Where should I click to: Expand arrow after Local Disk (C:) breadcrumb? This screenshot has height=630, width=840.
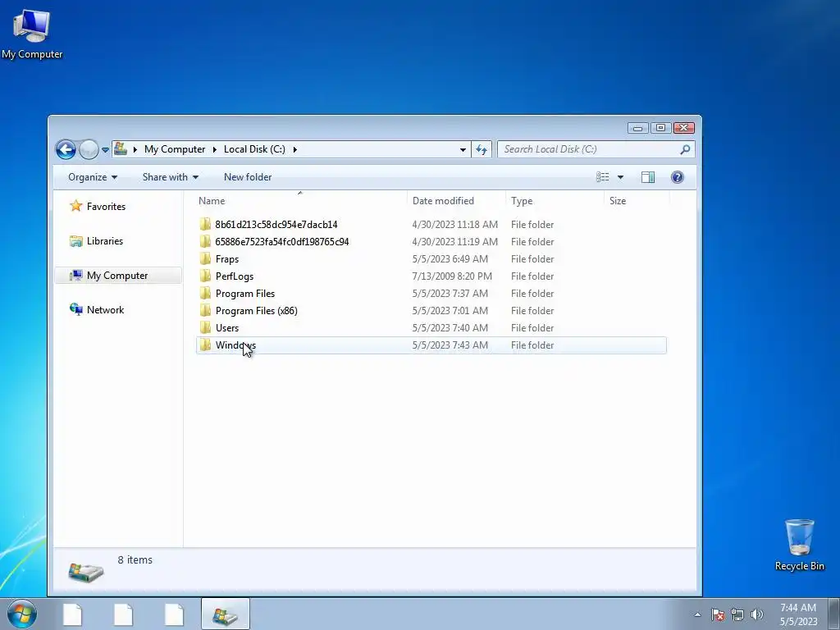(x=294, y=149)
